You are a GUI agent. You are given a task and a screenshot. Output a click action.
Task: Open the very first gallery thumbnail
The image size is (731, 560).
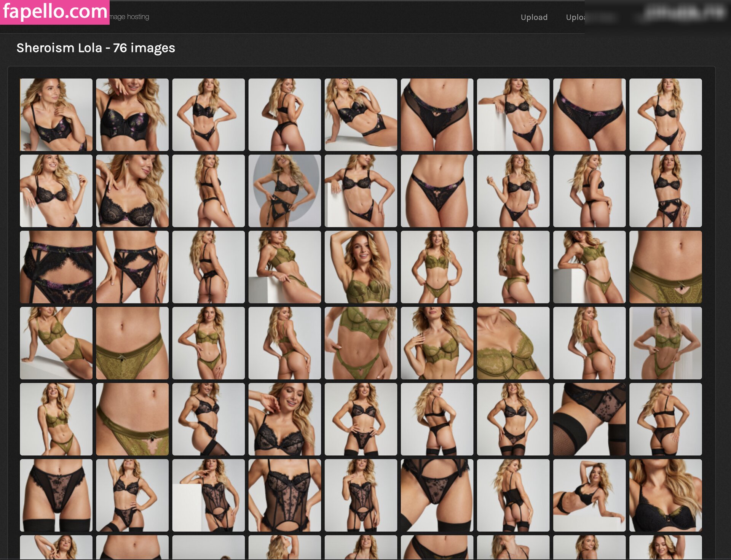(56, 115)
